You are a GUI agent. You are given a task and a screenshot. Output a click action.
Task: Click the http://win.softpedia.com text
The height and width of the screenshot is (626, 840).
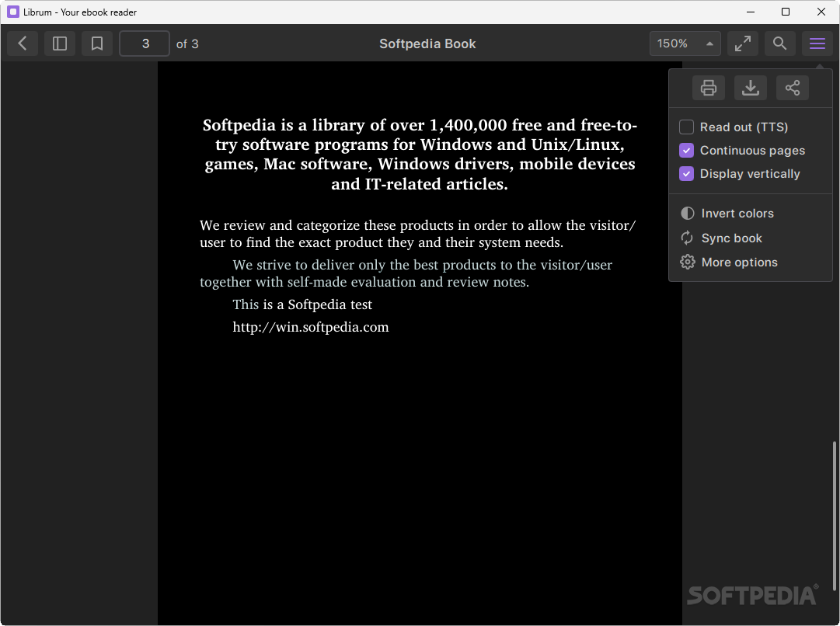click(x=311, y=327)
